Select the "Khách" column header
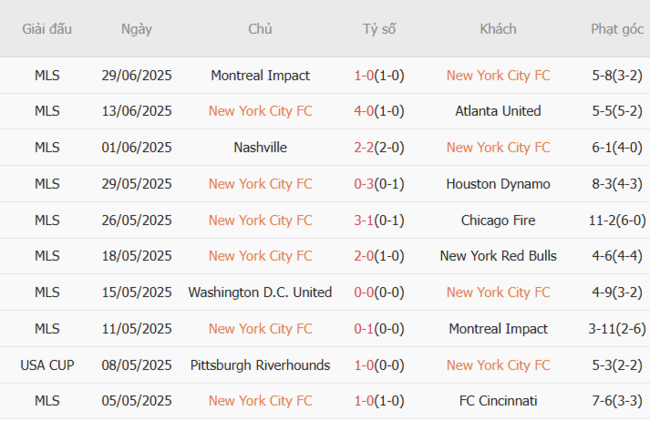 pos(498,29)
